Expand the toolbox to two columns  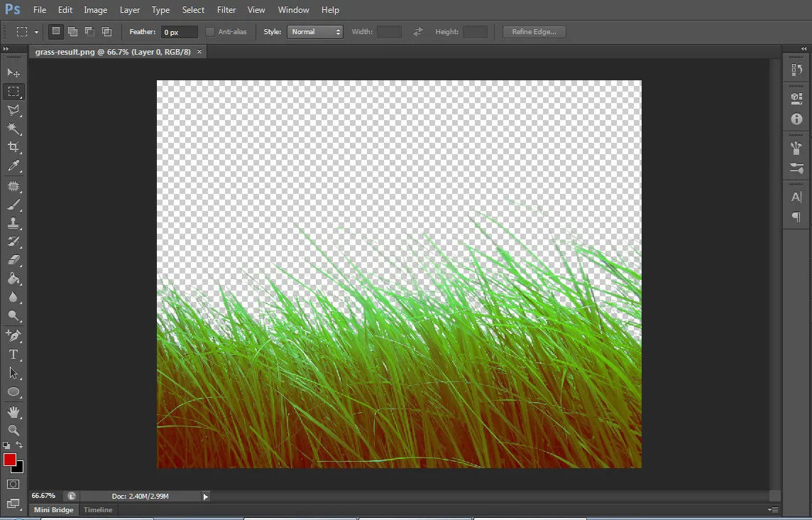coord(6,49)
